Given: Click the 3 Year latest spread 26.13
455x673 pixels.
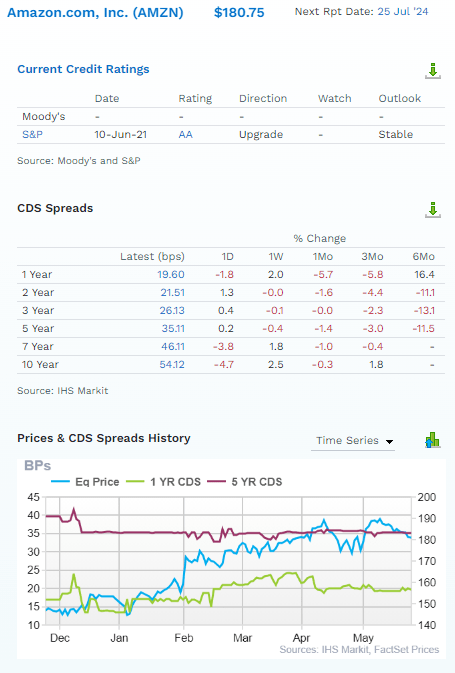Looking at the screenshot, I should pyautogui.click(x=172, y=310).
